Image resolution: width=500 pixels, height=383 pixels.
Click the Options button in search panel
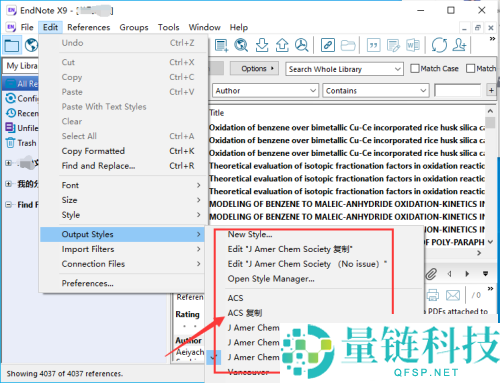(x=254, y=68)
